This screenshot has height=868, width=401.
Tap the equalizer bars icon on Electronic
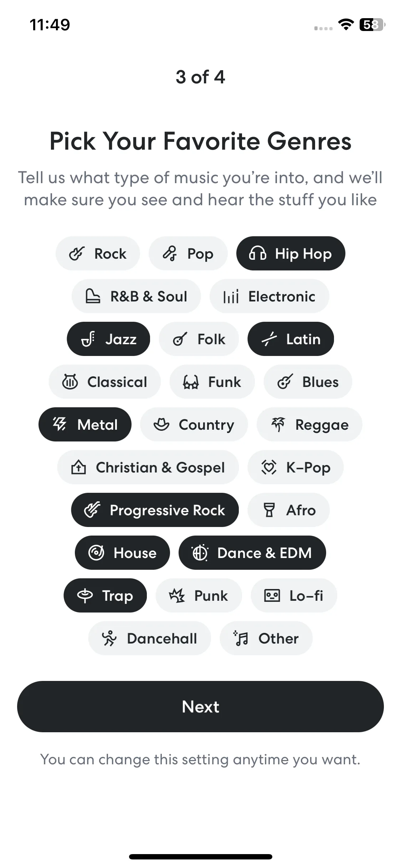[x=231, y=296]
